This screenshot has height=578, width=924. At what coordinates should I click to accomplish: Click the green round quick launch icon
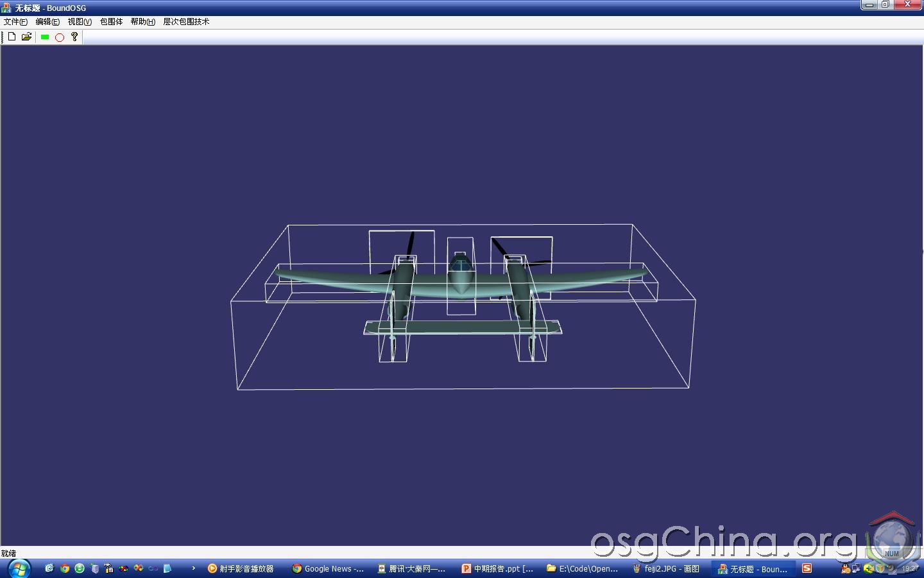tap(80, 568)
